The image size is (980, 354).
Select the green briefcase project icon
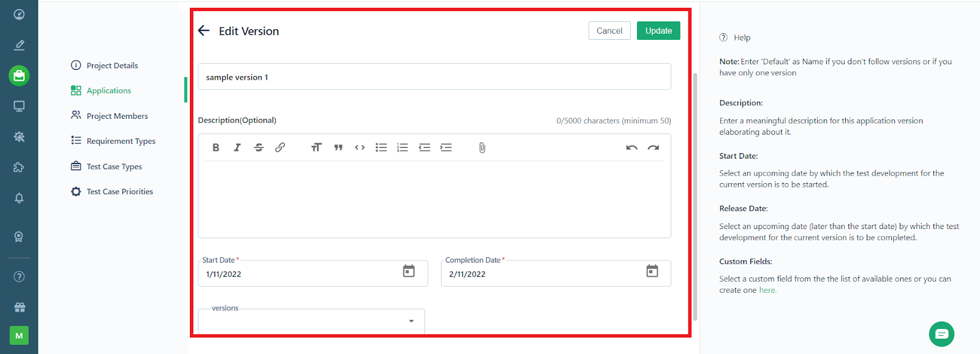point(19,75)
